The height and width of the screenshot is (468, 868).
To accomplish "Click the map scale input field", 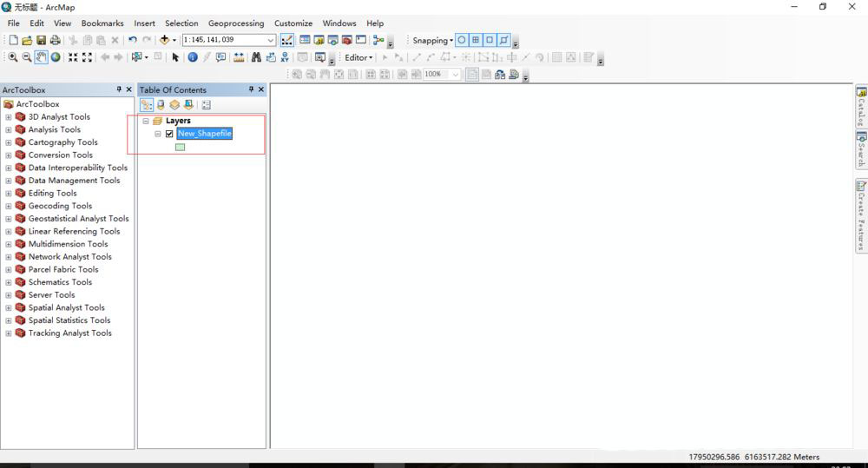I will coord(224,40).
